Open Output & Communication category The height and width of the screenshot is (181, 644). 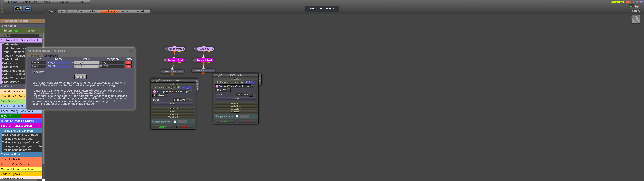[x=21, y=169]
